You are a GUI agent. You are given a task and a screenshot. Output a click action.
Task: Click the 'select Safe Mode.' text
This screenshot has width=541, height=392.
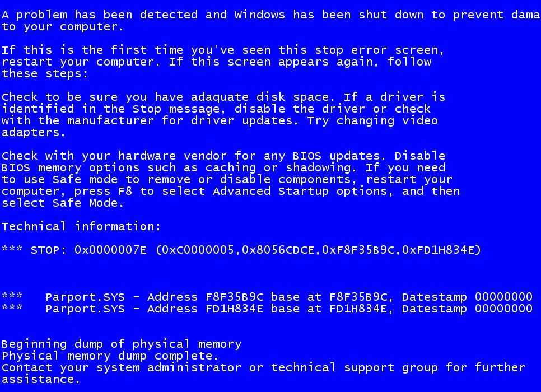pos(63,203)
